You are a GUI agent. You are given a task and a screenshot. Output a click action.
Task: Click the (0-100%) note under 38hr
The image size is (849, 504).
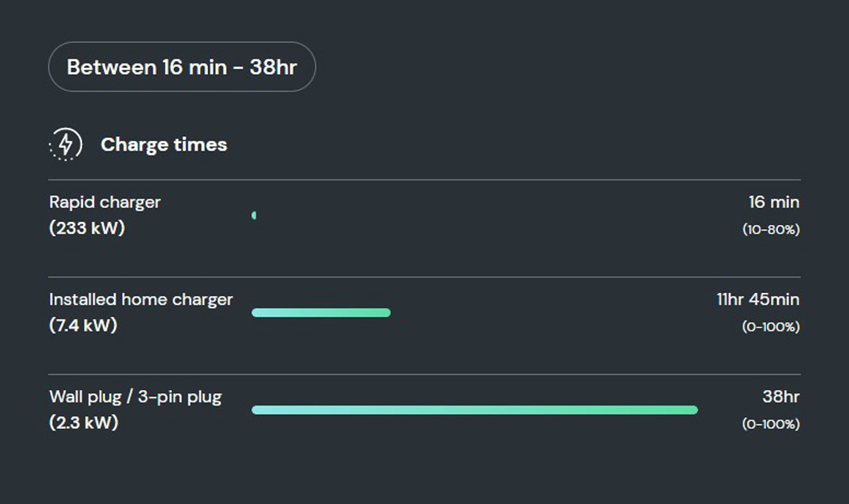coord(770,424)
